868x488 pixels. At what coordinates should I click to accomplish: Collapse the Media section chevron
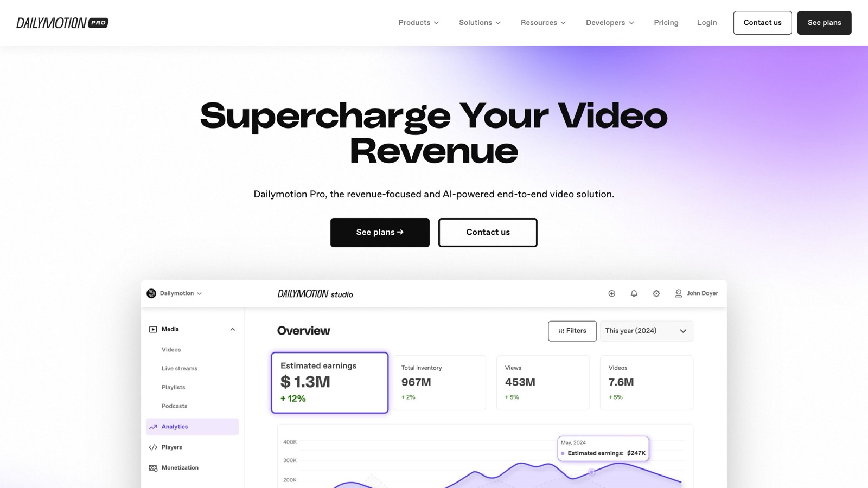pos(233,329)
